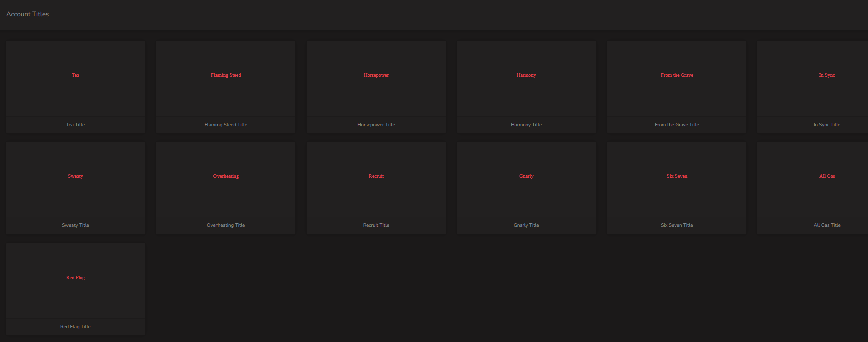Viewport: 868px width, 342px height.
Task: Select the Red Flag title card
Action: 75,289
